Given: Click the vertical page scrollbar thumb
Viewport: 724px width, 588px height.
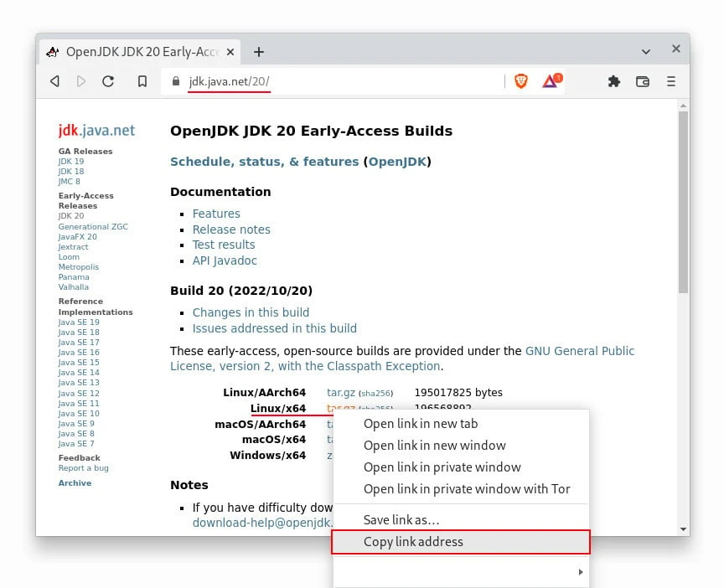Looking at the screenshot, I should 683,201.
